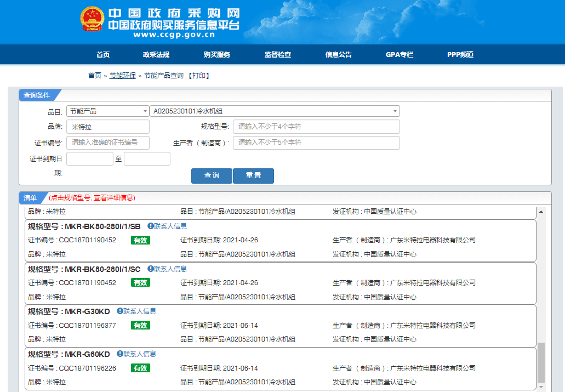Viewport: 565px width, 392px height.
Task: Focus the 生产者(制造商) manufacturer field
Action: point(316,143)
